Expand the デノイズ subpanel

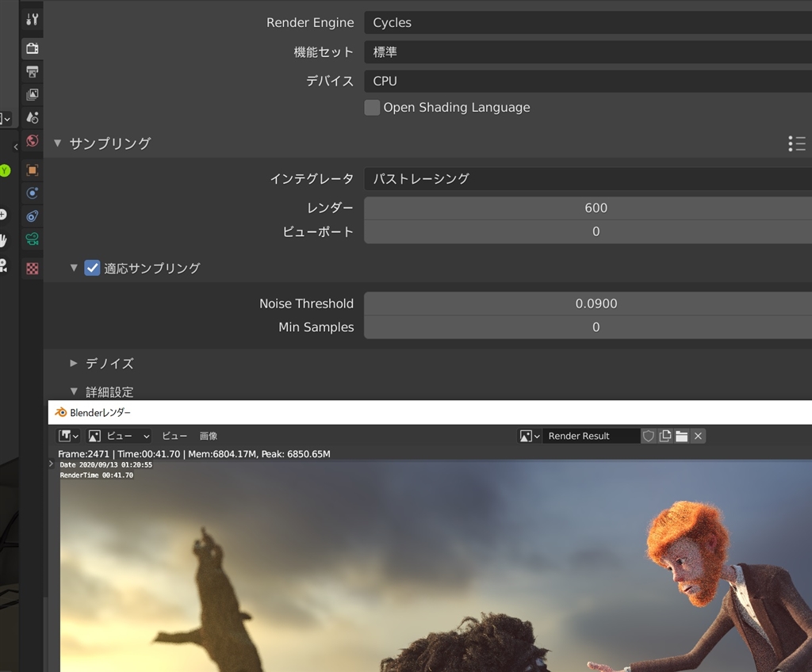pyautogui.click(x=74, y=364)
